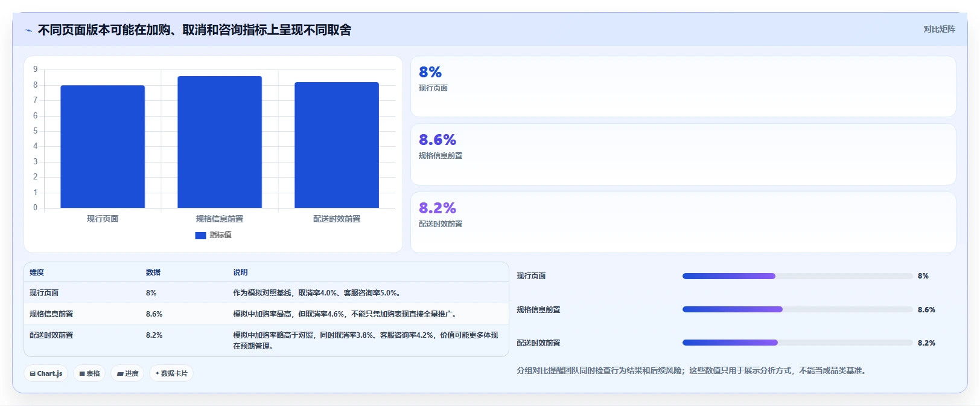This screenshot has height=406, width=980.
Task: Click the 指标值 legend label text
Action: 220,235
